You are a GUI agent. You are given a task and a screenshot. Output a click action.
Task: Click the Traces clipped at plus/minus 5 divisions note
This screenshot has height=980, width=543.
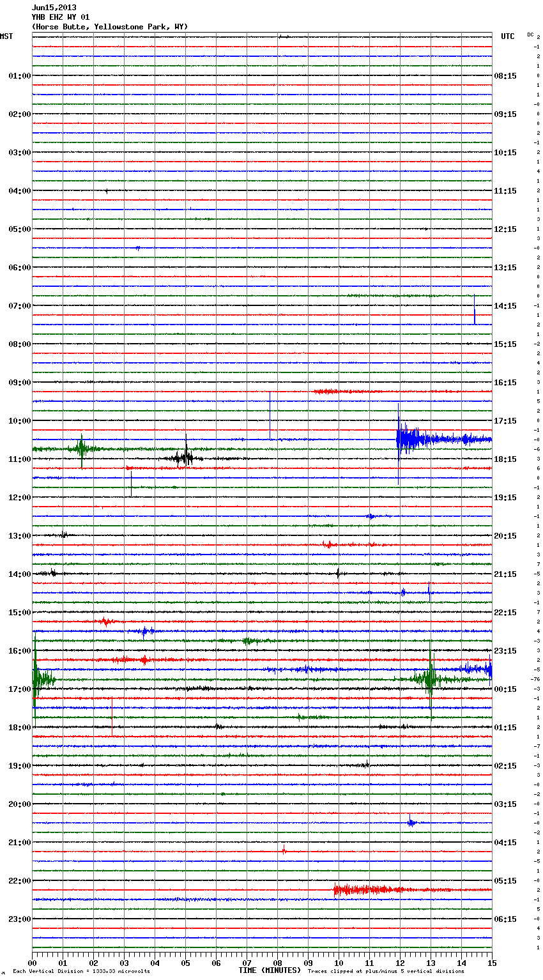tap(386, 972)
